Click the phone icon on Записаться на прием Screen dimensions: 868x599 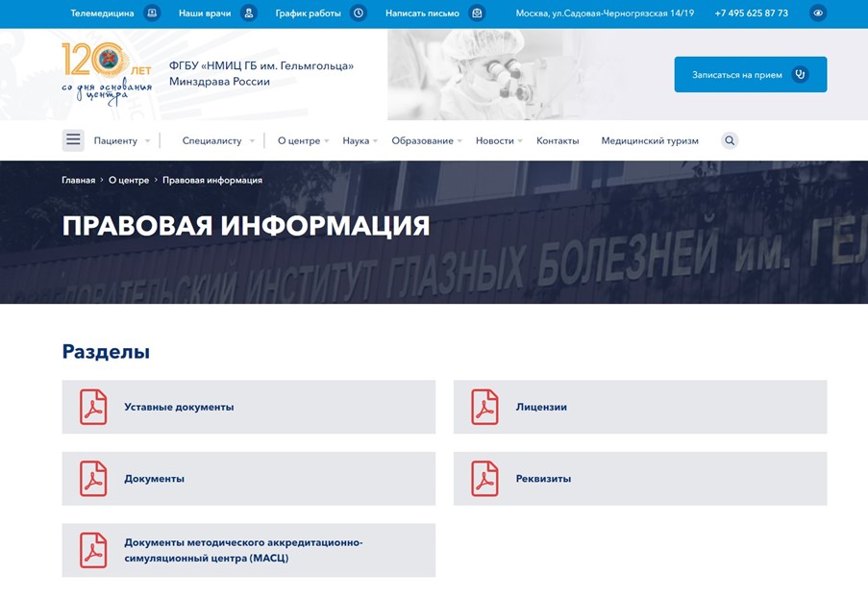pos(799,73)
